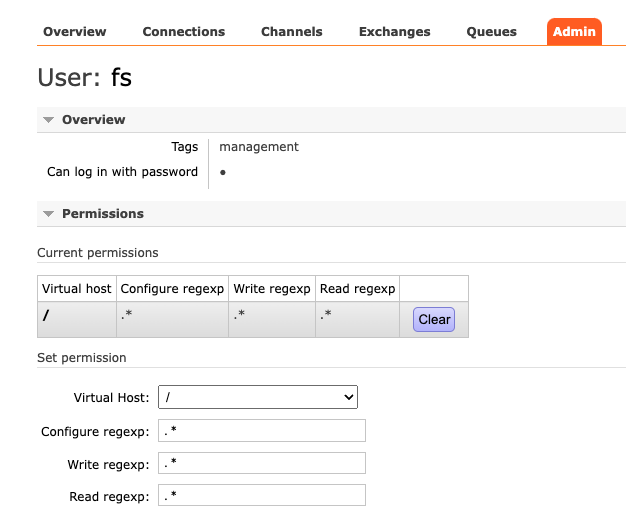The width and height of the screenshot is (626, 506).
Task: Open the Queues tab
Action: click(492, 32)
